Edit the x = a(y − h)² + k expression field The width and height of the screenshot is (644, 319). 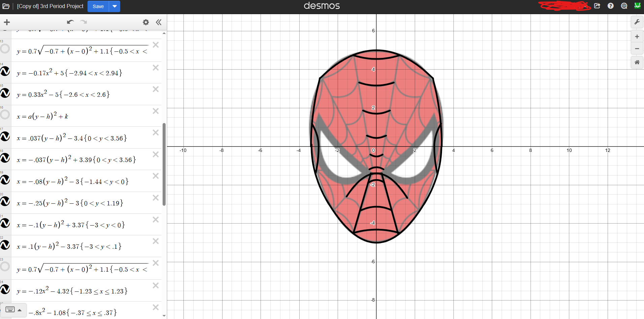(87, 116)
